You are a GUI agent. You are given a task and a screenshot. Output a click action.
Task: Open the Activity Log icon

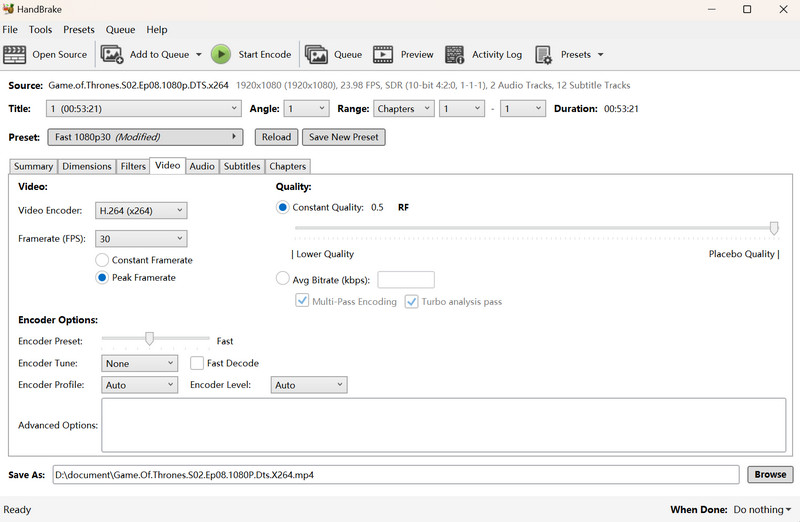pyautogui.click(x=455, y=54)
